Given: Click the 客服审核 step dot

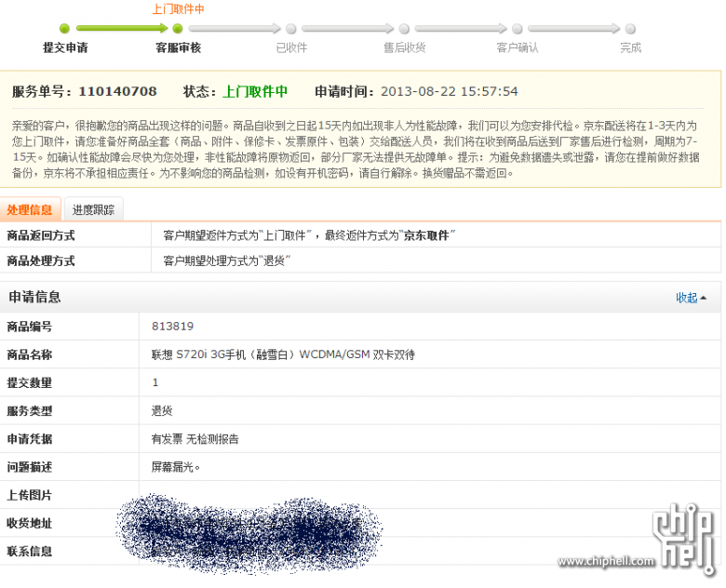Looking at the screenshot, I should tap(178, 29).
